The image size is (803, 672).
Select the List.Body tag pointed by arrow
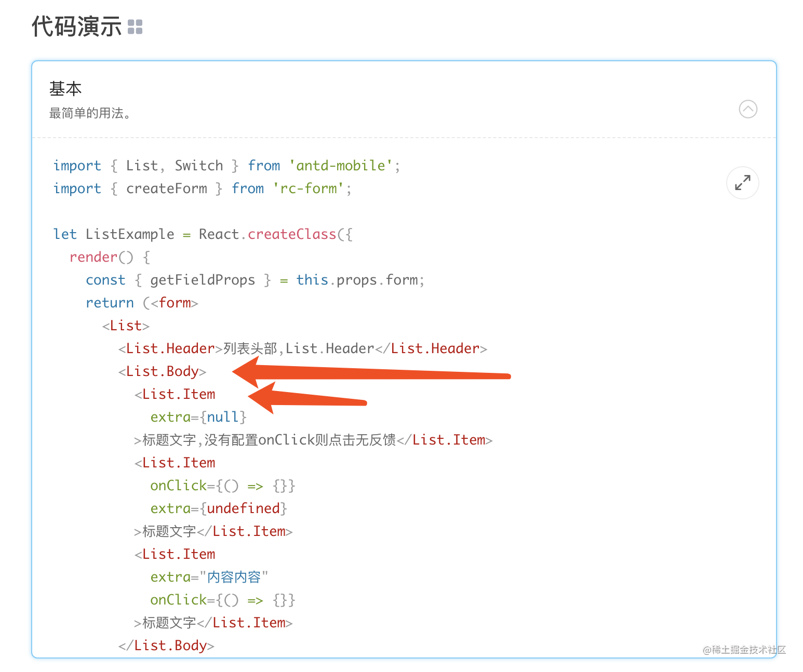coord(162,371)
